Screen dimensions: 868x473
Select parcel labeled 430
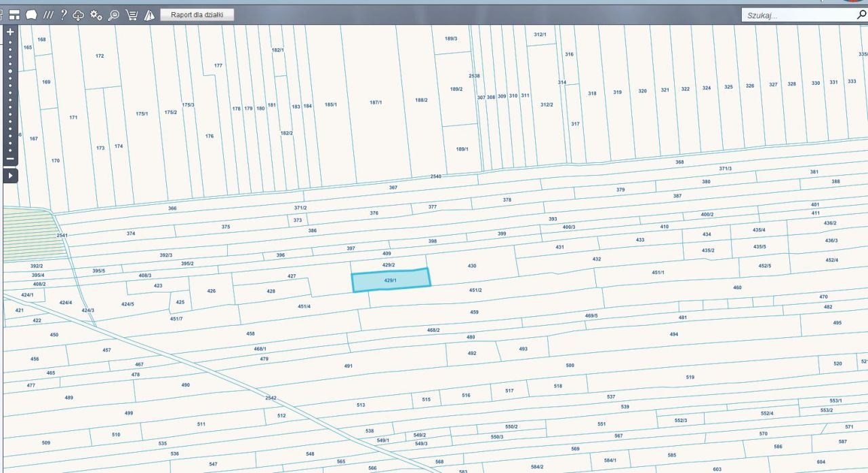472,266
